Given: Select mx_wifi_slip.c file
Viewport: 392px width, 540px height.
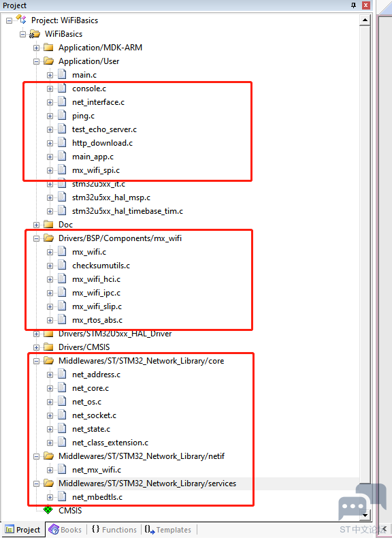Looking at the screenshot, I should [x=97, y=306].
